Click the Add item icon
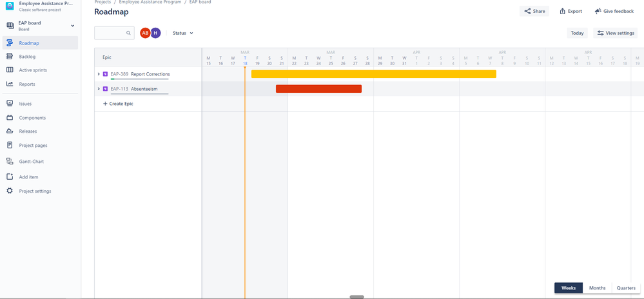This screenshot has height=299, width=644. 10,177
